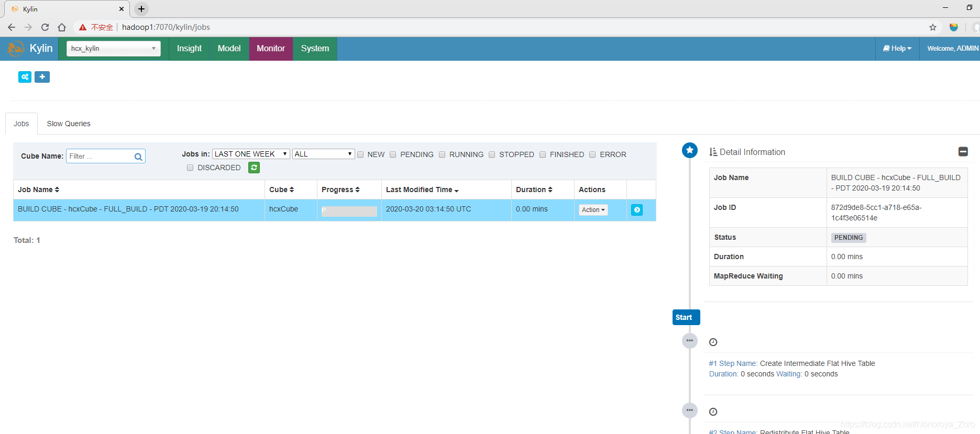Screen dimensions: 980x434
Task: Sort by Duration column header
Action: pos(534,190)
